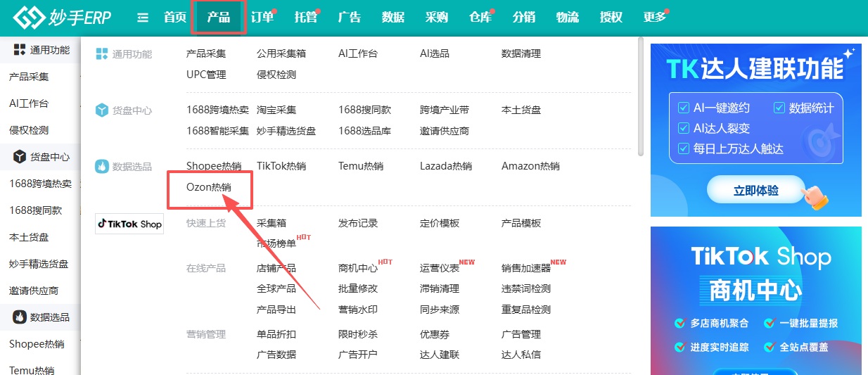Open AI工作台 in dropdown panel

(x=358, y=53)
